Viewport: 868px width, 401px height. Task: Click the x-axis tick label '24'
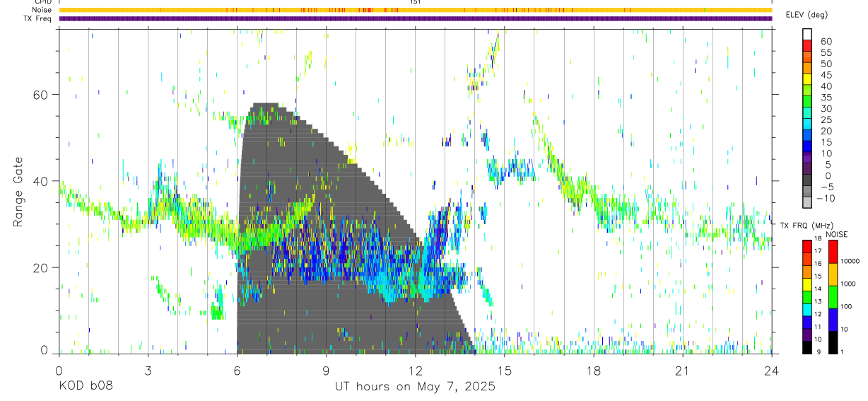pyautogui.click(x=772, y=371)
